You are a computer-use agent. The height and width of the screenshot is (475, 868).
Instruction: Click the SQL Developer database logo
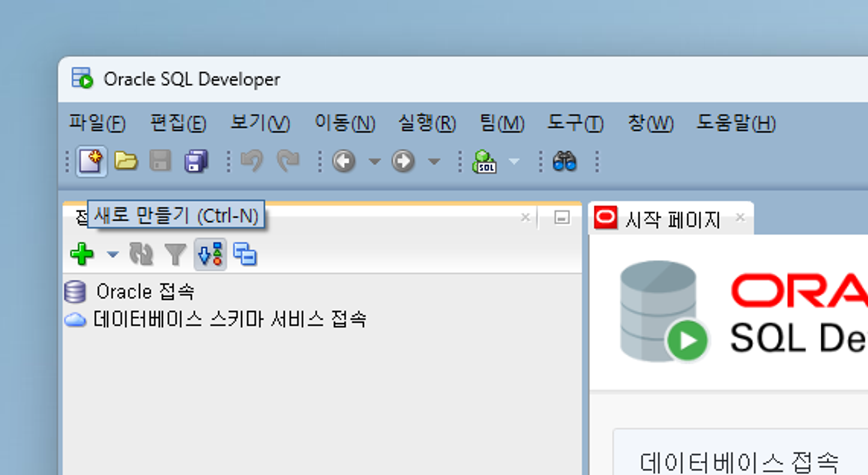point(664,311)
